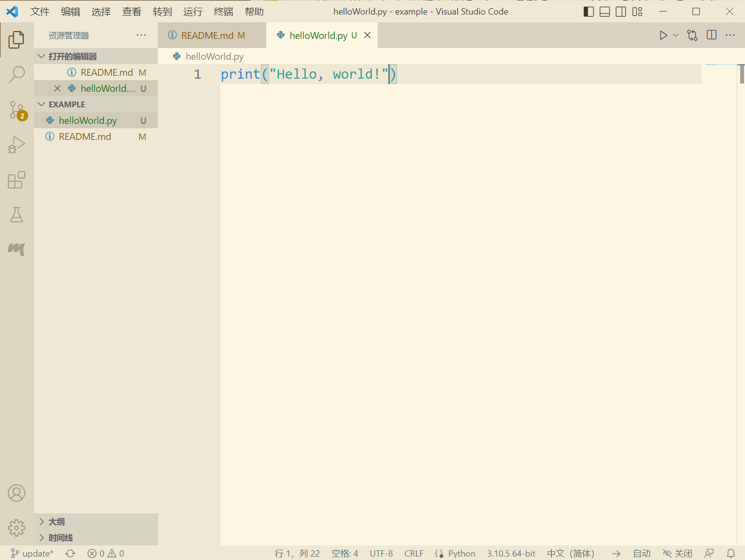Toggle the primary side bar layout button
Screen dimensions: 745x560
[589, 12]
